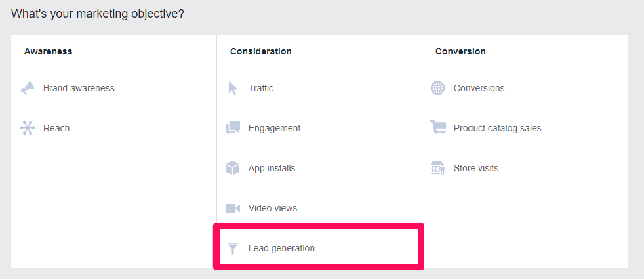Pick Product catalog sales objective text

pos(497,128)
